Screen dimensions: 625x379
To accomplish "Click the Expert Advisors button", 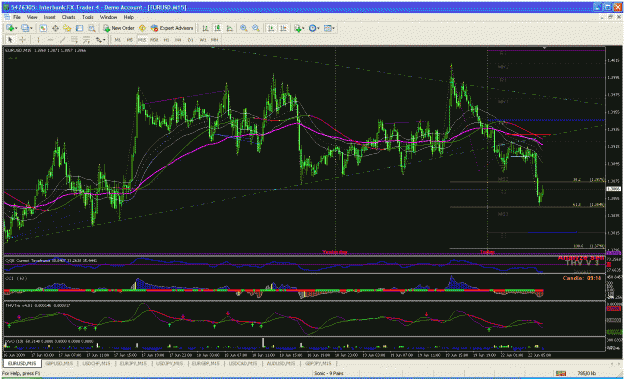I will tap(172, 28).
